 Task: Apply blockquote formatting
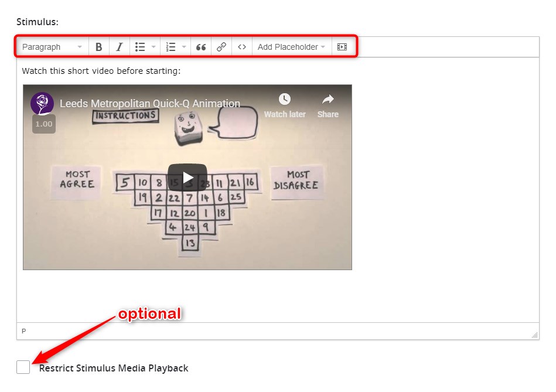[x=201, y=47]
